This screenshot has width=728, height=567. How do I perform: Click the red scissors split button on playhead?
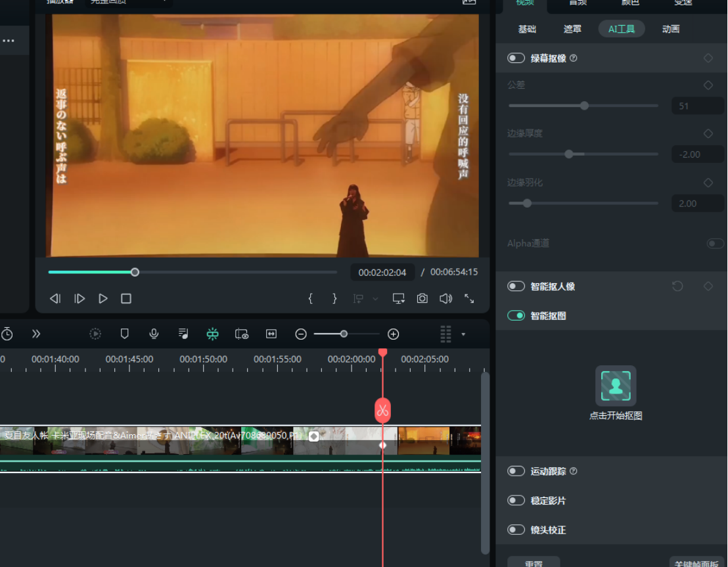coord(382,411)
